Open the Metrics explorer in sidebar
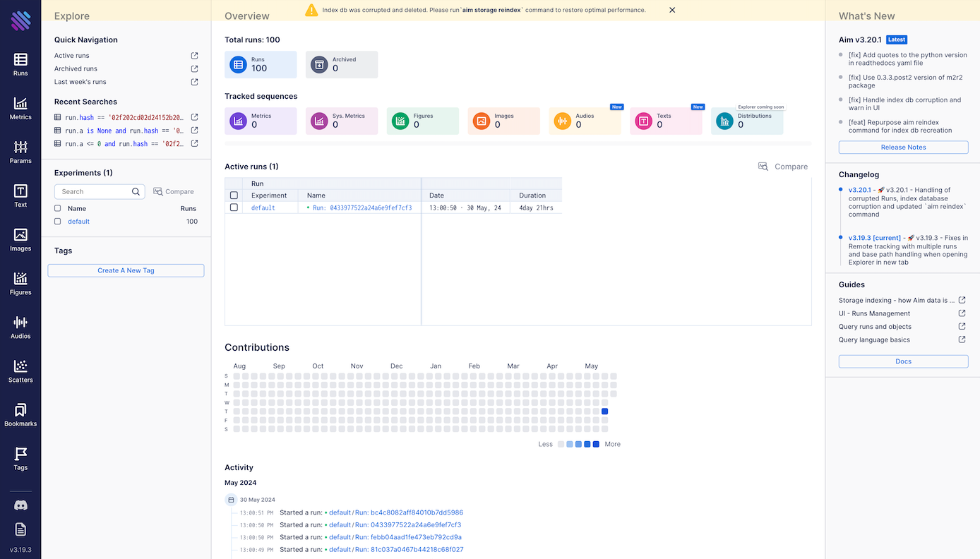This screenshot has height=559, width=980. click(20, 108)
